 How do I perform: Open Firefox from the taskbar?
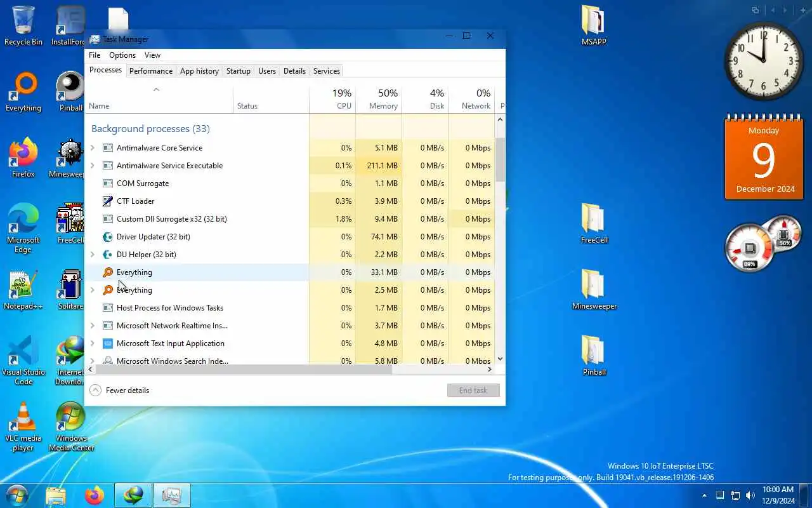[x=95, y=495]
